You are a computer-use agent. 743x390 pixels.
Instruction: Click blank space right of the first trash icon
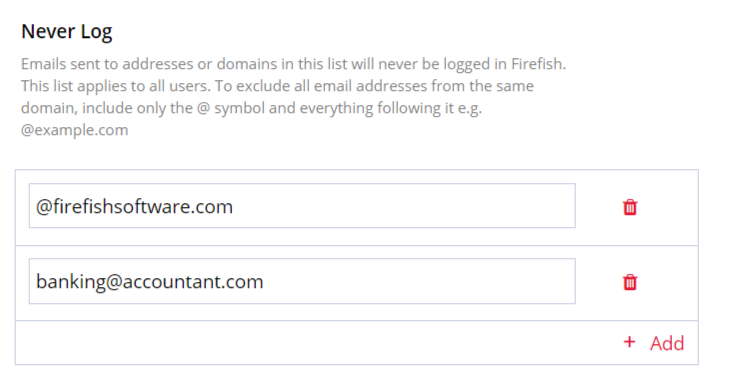[668, 207]
